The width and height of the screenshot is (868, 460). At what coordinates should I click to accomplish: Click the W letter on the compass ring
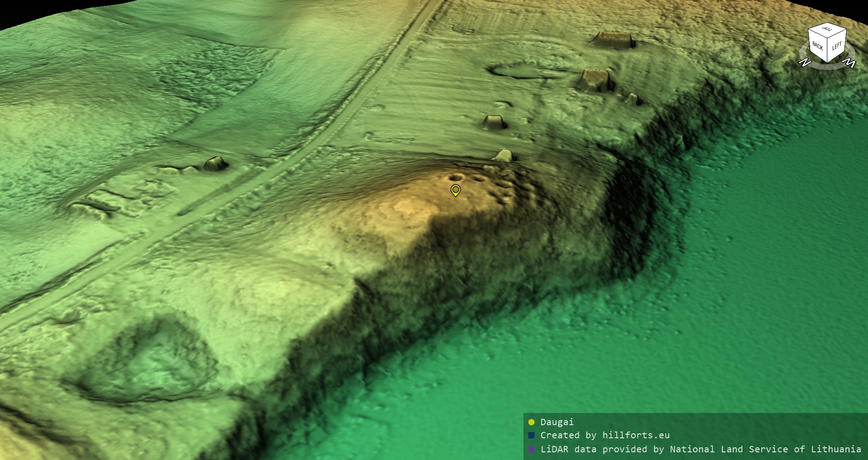850,63
